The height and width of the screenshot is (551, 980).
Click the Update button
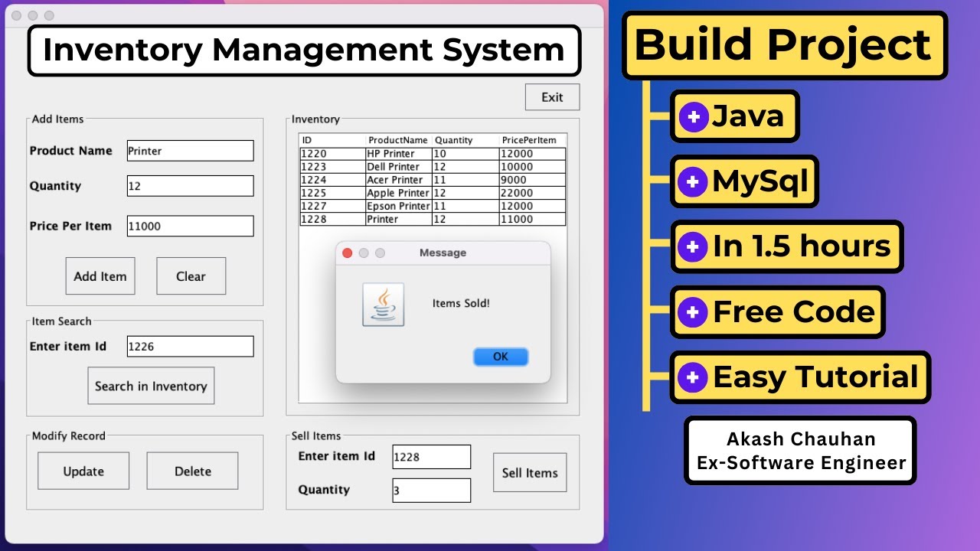click(x=83, y=471)
